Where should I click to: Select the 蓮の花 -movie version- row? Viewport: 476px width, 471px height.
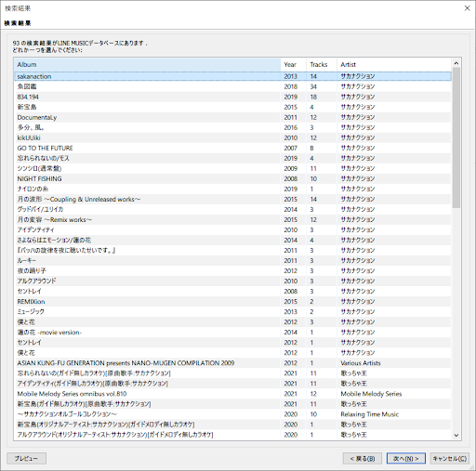pyautogui.click(x=232, y=333)
